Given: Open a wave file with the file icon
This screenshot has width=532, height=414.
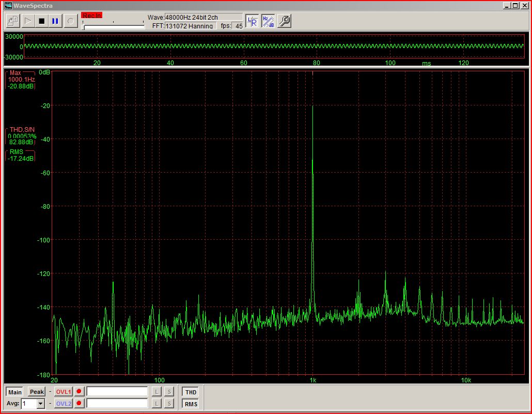Looking at the screenshot, I should point(13,21).
